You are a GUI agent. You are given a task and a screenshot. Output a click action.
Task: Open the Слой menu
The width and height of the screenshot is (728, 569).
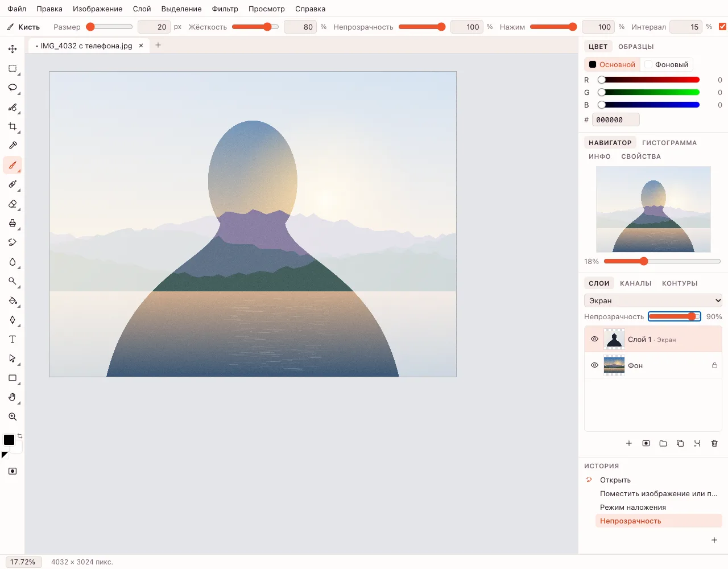(x=142, y=9)
